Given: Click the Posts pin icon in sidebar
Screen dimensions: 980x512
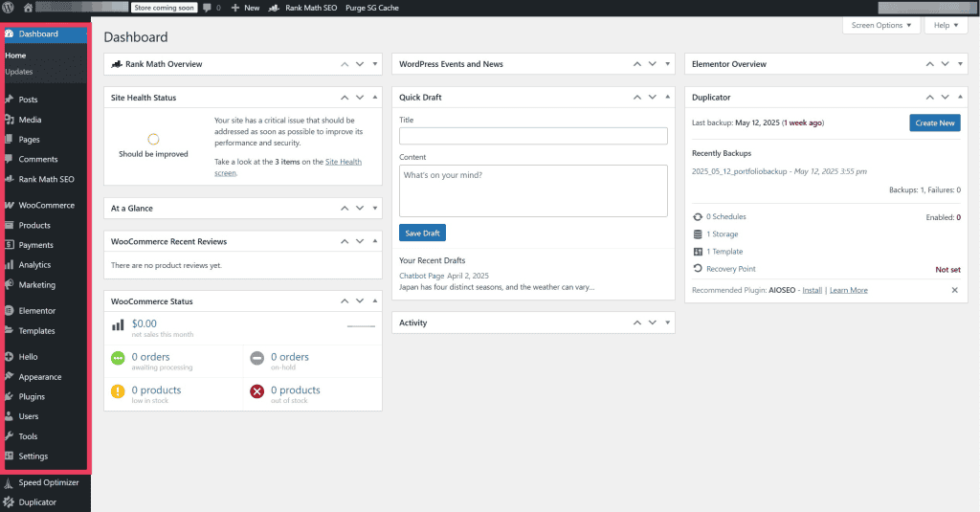Looking at the screenshot, I should tap(9, 100).
